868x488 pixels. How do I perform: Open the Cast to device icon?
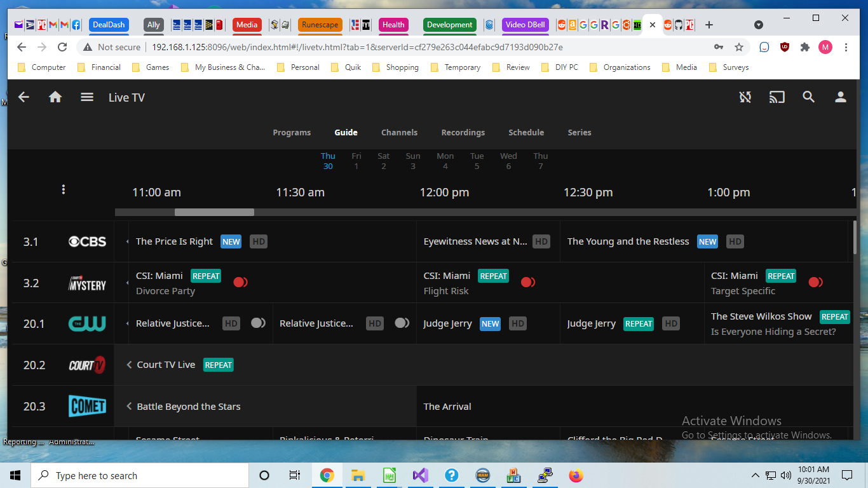(776, 97)
